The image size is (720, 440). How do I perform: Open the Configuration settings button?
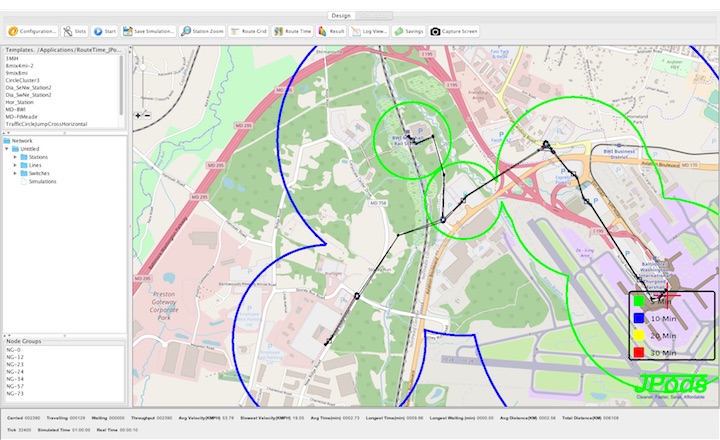coord(31,31)
